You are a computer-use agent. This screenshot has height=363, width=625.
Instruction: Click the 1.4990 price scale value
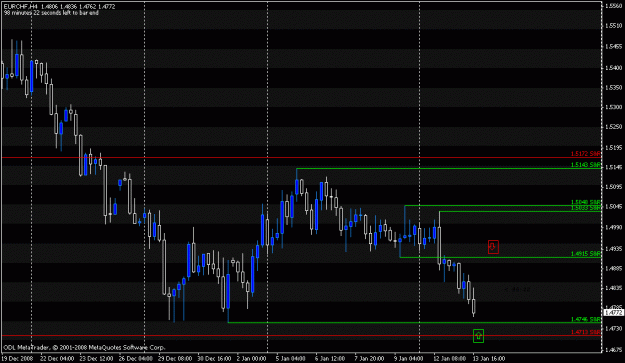coord(614,227)
